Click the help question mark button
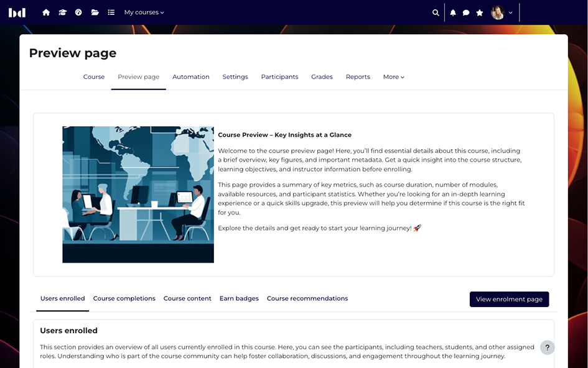This screenshot has width=588, height=368. click(547, 347)
